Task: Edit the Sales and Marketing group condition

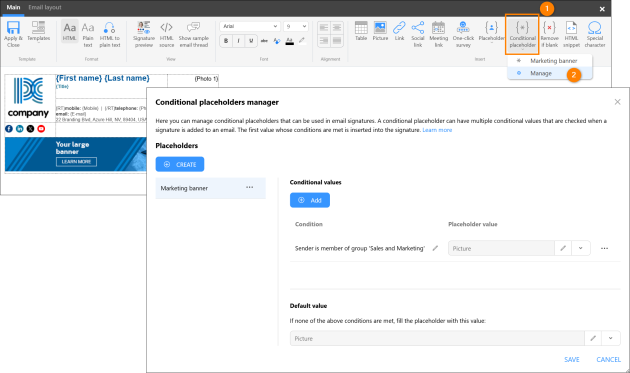Action: pyautogui.click(x=435, y=248)
